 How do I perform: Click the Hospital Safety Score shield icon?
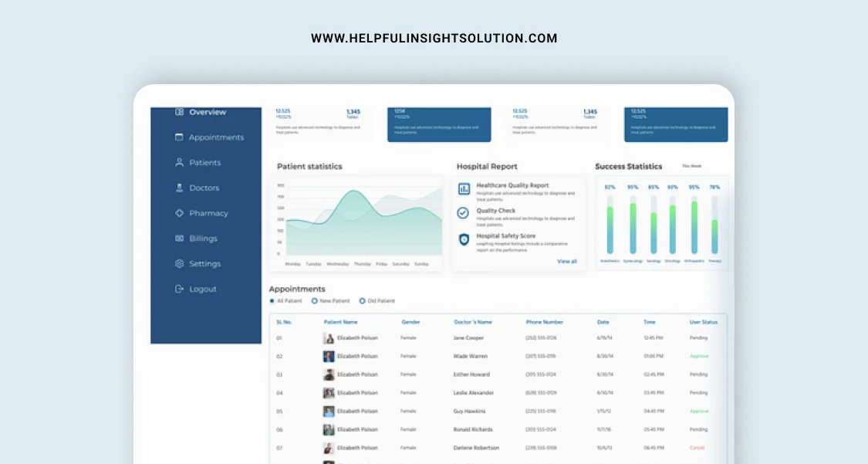(x=464, y=239)
